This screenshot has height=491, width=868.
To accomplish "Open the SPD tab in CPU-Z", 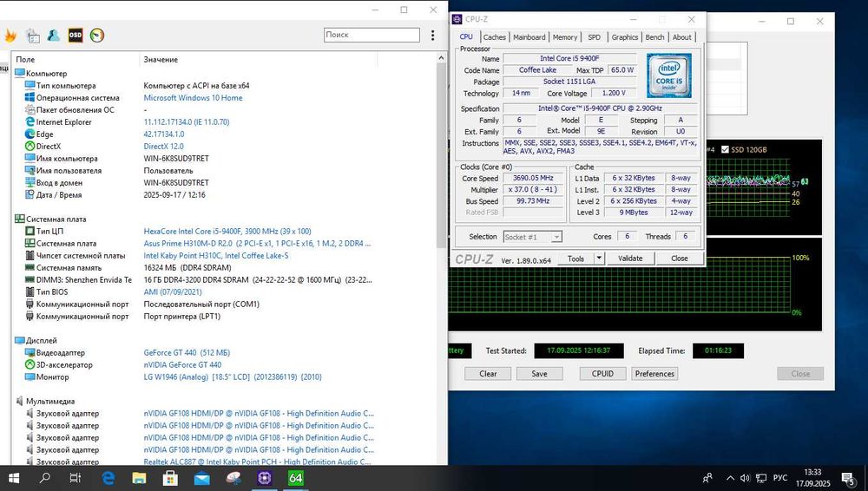I will click(594, 37).
